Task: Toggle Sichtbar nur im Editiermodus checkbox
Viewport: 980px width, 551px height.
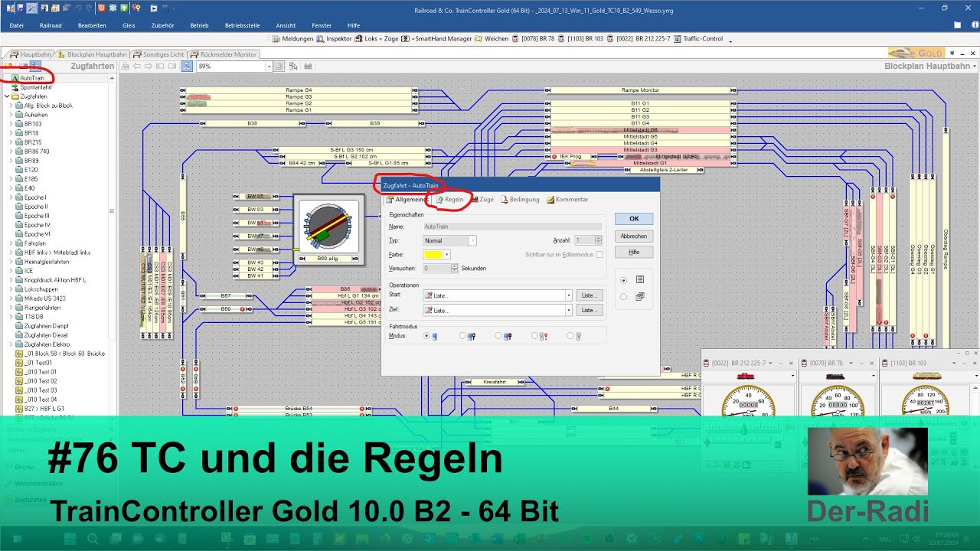Action: [x=599, y=254]
